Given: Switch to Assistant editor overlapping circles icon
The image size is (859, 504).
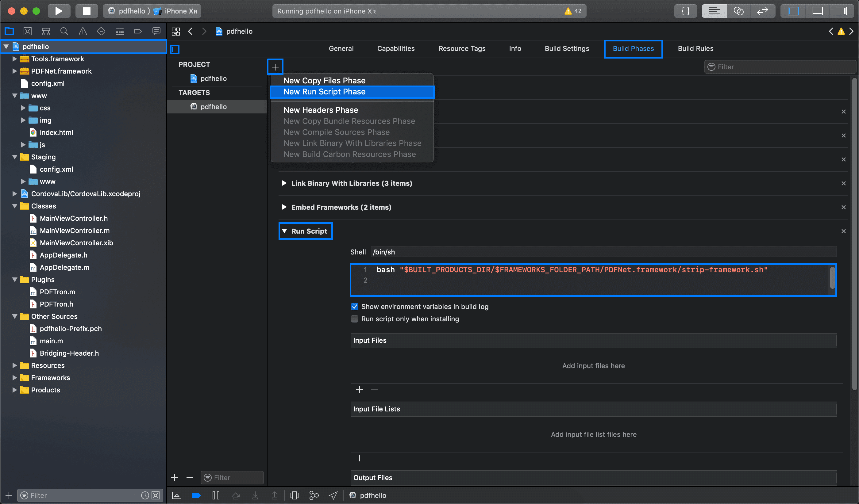Looking at the screenshot, I should [x=738, y=11].
